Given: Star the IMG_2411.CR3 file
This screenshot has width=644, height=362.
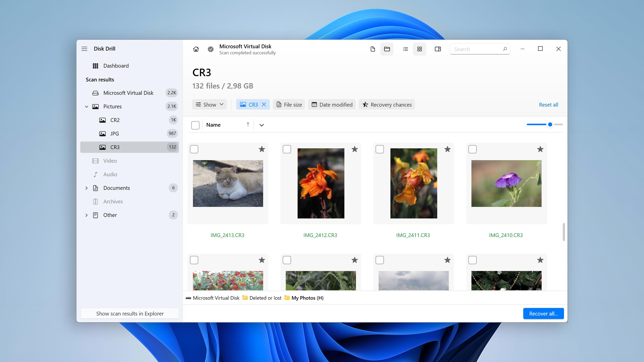Looking at the screenshot, I should tap(448, 149).
